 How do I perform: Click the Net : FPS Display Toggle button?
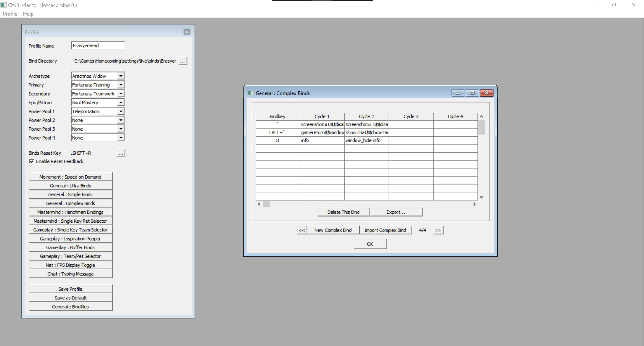[70, 265]
